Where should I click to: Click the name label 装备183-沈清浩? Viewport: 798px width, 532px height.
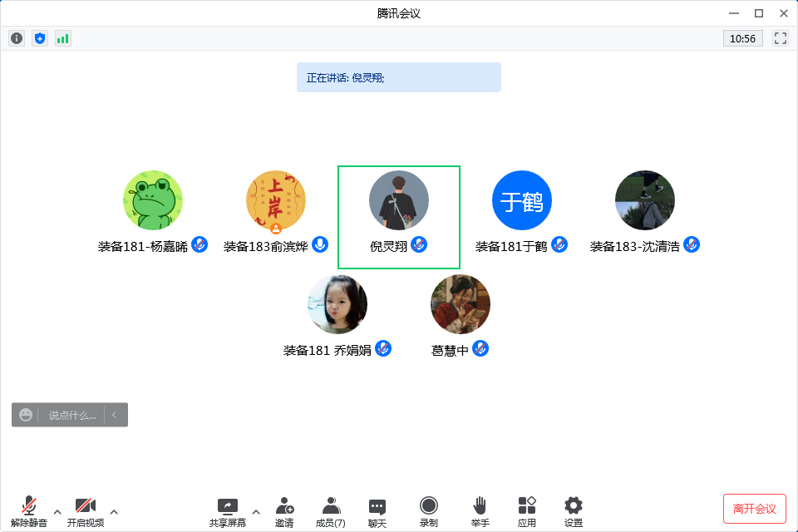click(x=635, y=246)
